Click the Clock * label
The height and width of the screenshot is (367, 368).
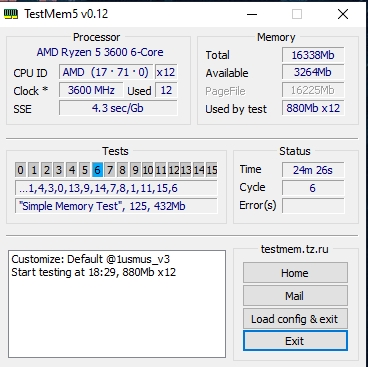coord(31,91)
